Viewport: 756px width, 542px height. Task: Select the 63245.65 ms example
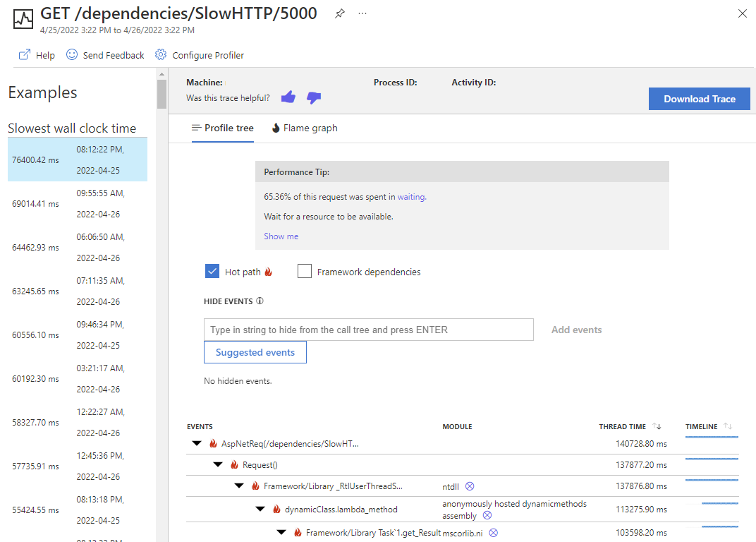point(77,291)
